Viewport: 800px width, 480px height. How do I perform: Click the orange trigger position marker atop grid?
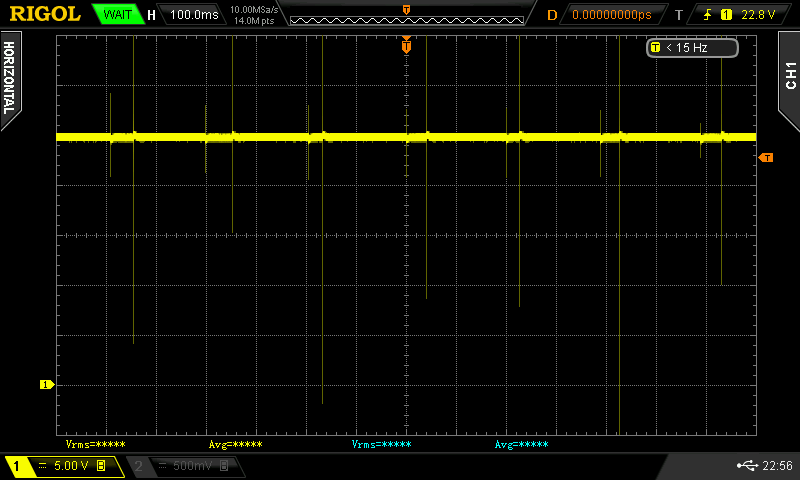click(406, 46)
